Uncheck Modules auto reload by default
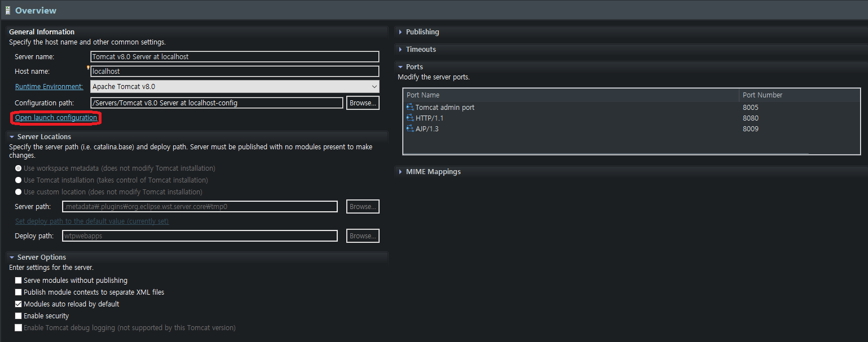 [18, 304]
